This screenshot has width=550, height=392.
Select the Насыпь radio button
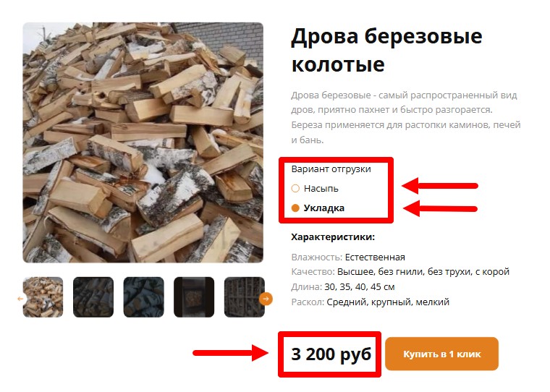pos(295,188)
